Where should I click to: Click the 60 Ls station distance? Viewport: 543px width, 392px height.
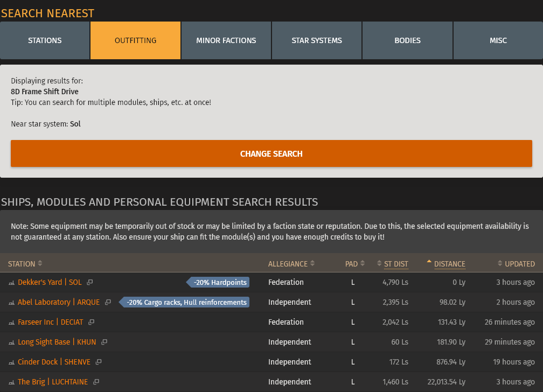click(400, 342)
